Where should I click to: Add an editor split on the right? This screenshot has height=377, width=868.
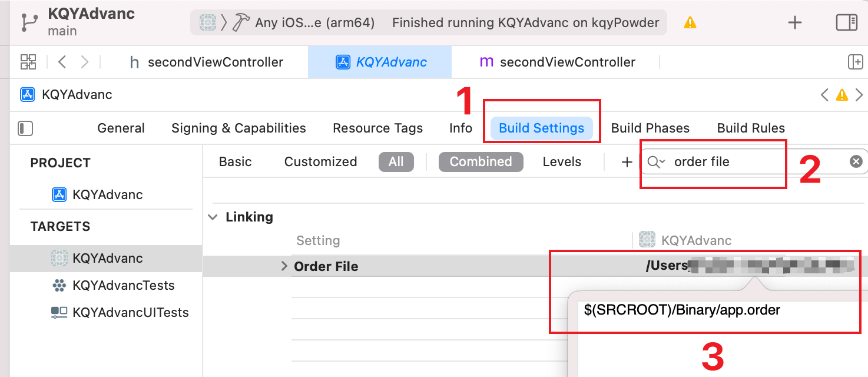854,62
